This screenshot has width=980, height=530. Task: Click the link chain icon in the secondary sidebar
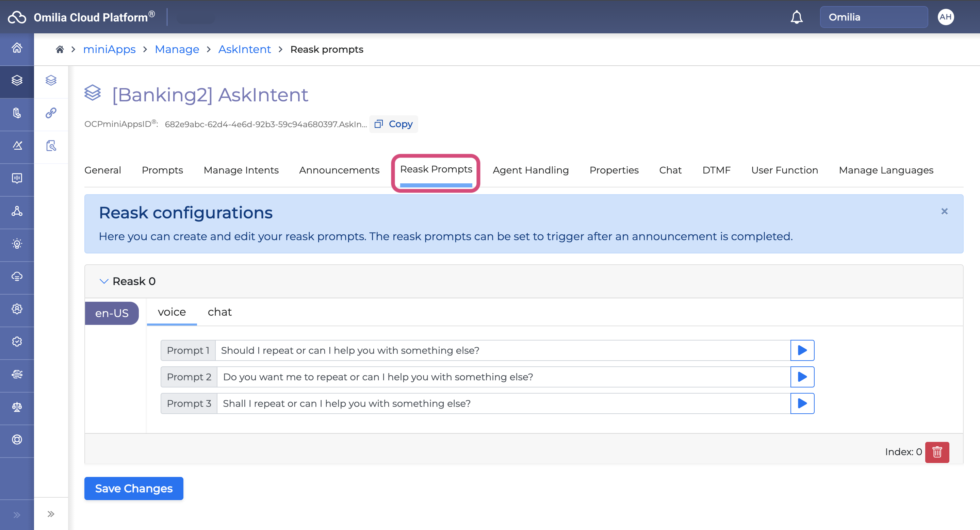pyautogui.click(x=51, y=113)
